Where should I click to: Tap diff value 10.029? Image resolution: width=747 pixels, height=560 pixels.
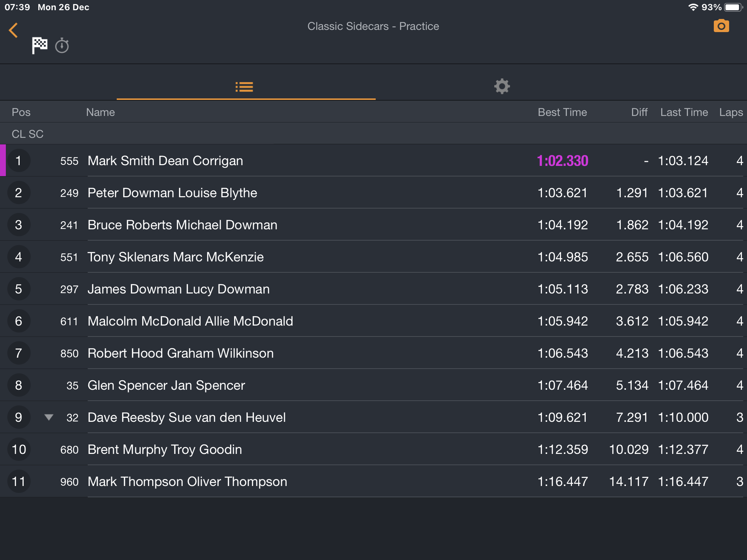[629, 450]
